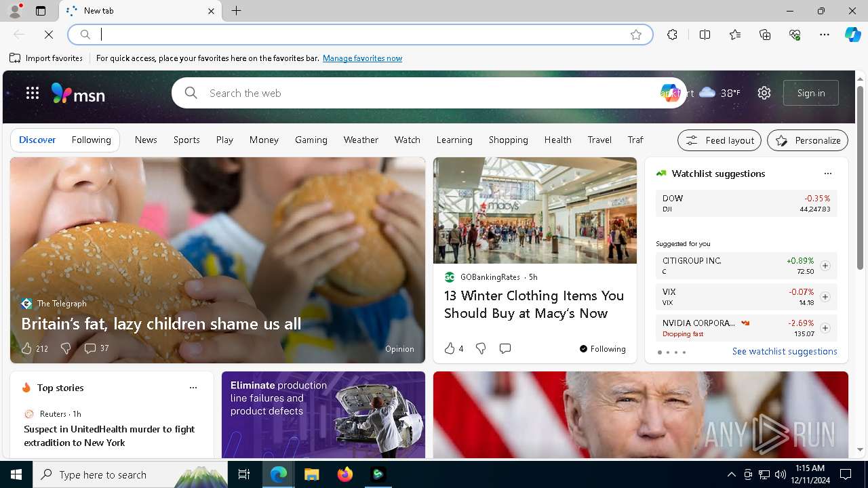Image resolution: width=868 pixels, height=488 pixels.
Task: Open the Travel category
Action: (599, 140)
